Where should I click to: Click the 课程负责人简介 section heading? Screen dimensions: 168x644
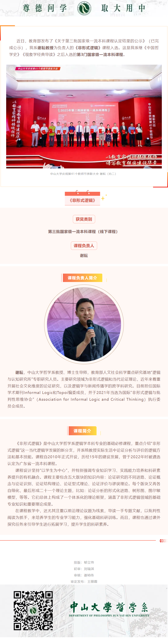click(82, 278)
